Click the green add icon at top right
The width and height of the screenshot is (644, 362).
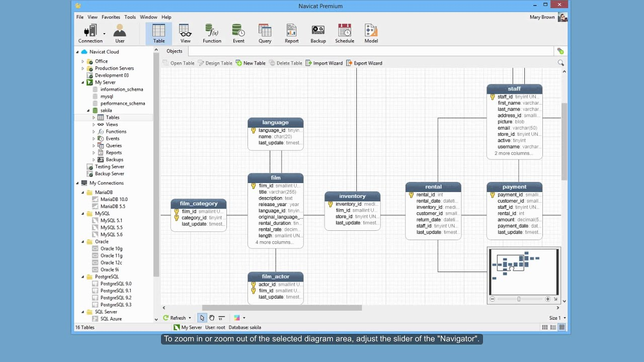click(560, 51)
